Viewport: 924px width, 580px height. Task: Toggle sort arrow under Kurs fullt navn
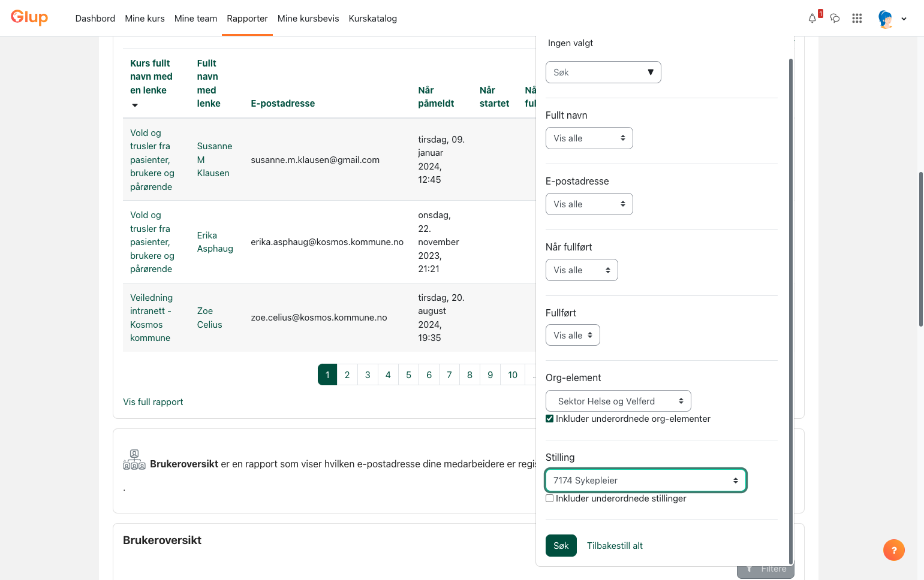click(135, 105)
